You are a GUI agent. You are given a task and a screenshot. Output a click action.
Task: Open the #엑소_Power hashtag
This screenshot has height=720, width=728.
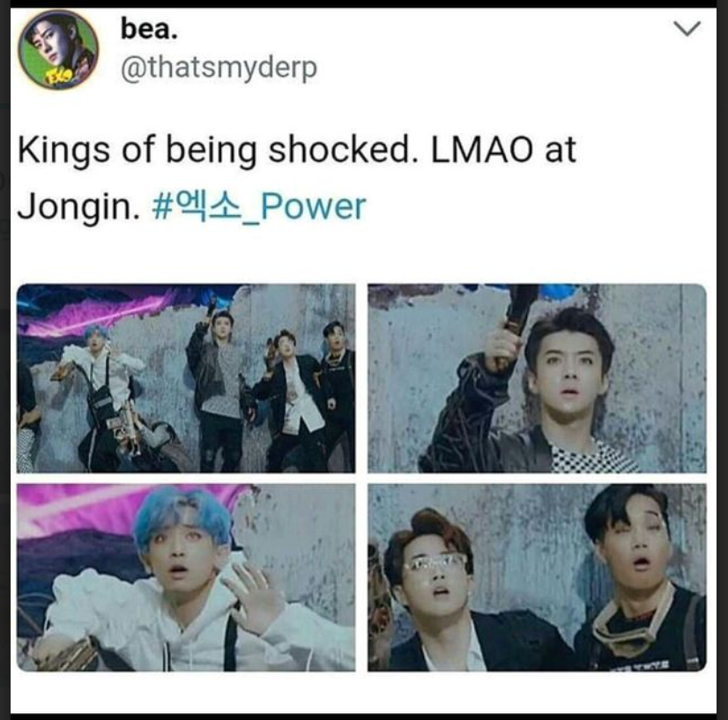[x=259, y=206]
